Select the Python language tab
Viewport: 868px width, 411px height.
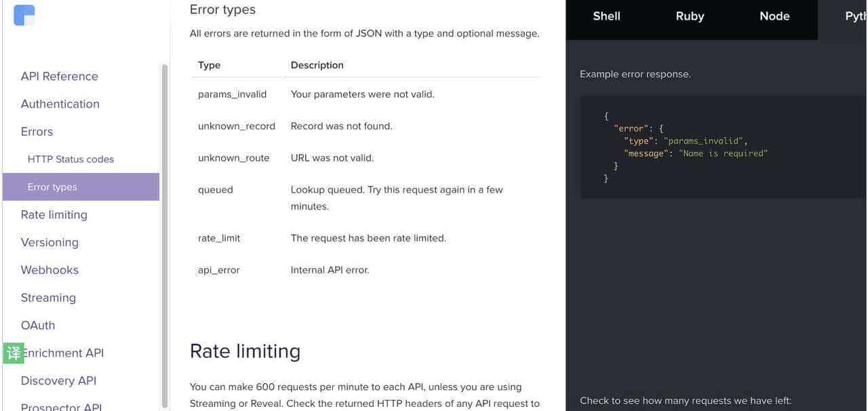(854, 16)
